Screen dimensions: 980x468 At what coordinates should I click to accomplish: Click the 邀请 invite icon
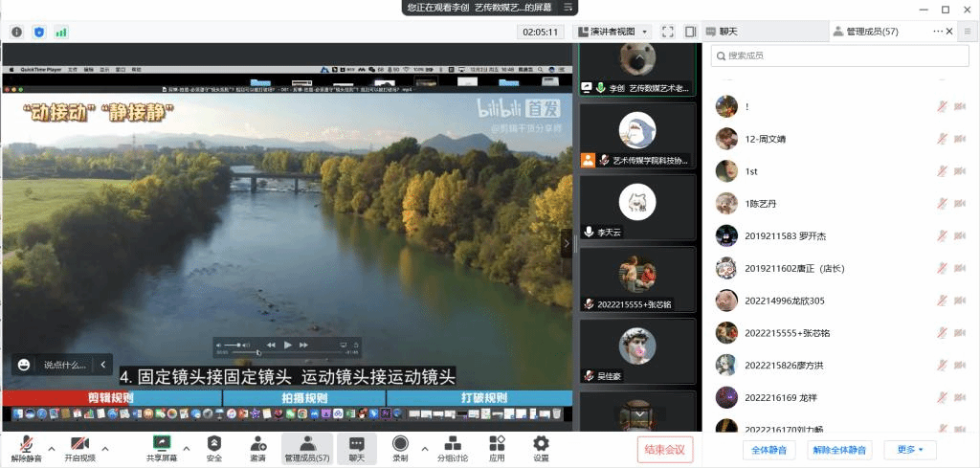click(x=258, y=443)
